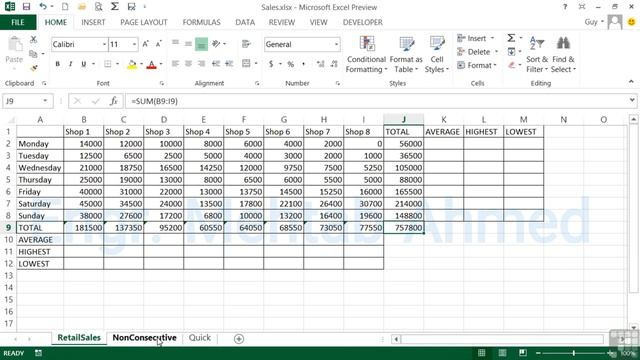Increase font size with the large A icon
Screen dimensions: 640x360
click(x=146, y=44)
